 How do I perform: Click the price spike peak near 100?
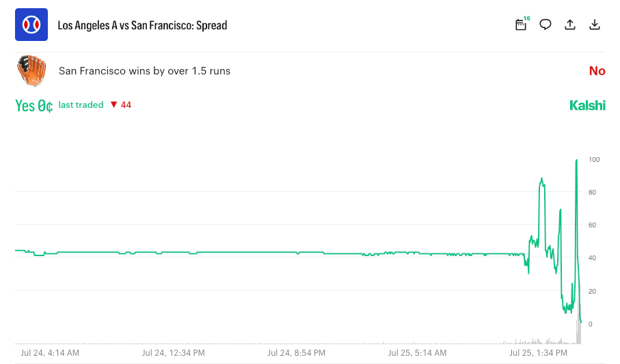coord(576,160)
